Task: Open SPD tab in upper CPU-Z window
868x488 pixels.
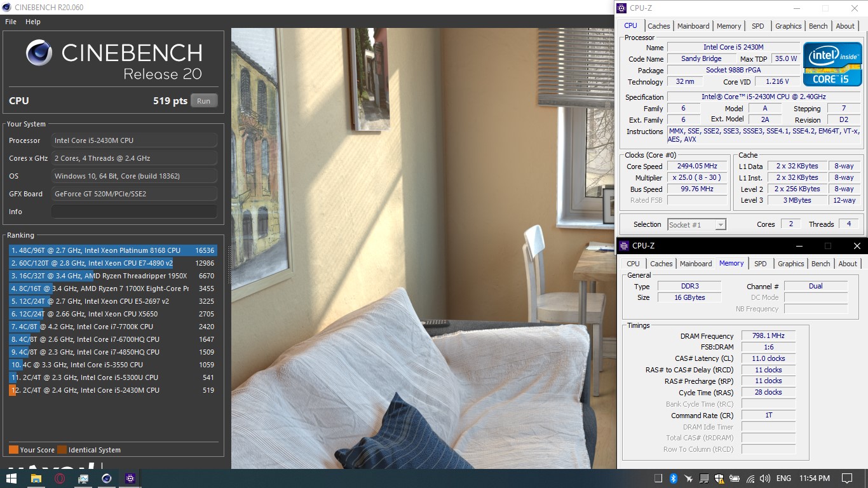Action: (x=758, y=26)
